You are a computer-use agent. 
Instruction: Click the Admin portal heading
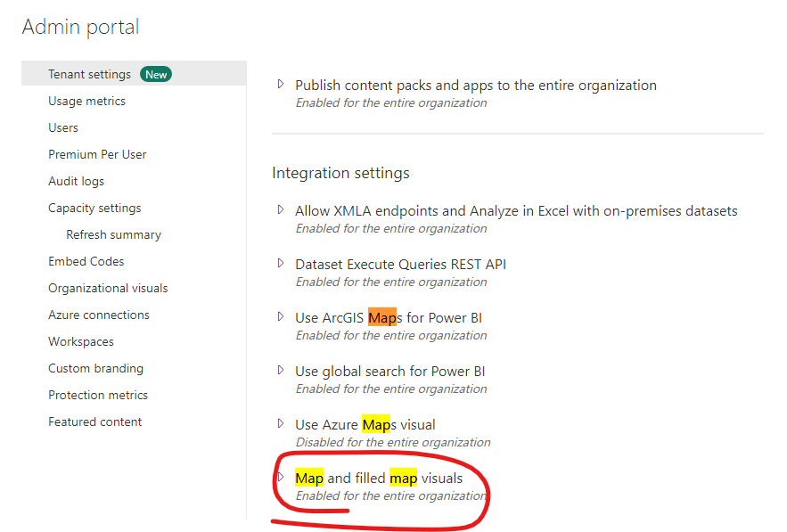click(80, 27)
